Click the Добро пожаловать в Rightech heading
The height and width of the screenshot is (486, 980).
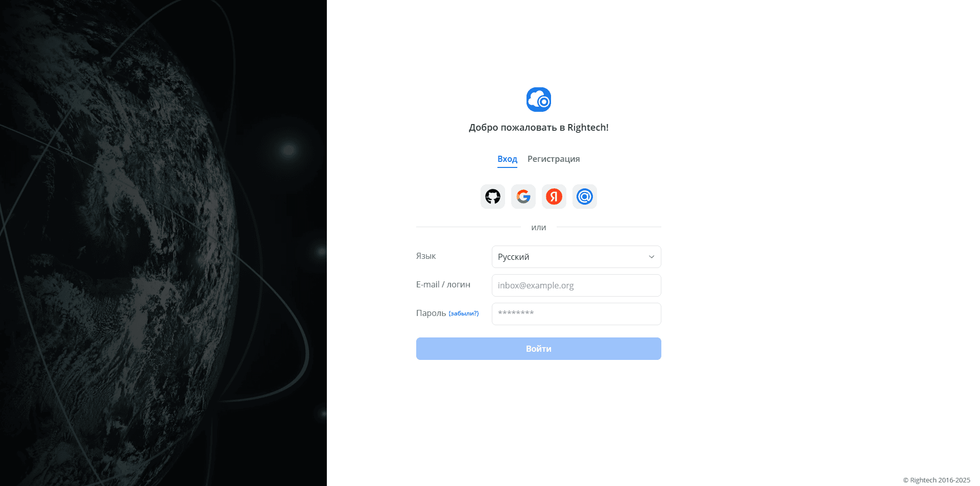[538, 128]
